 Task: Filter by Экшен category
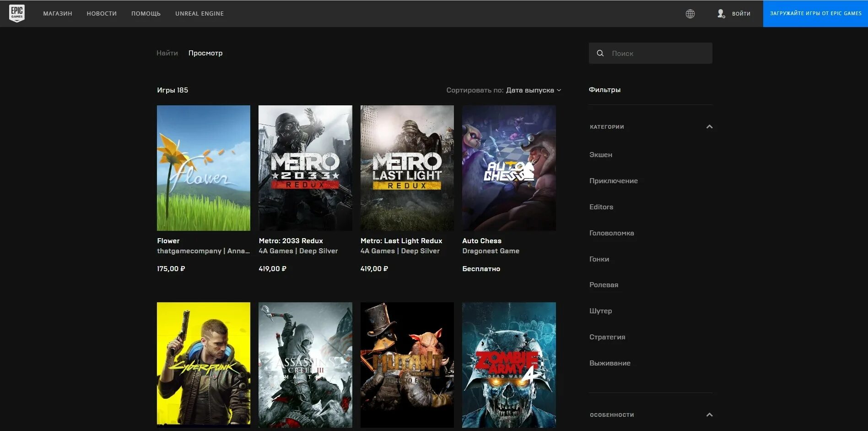pyautogui.click(x=601, y=155)
